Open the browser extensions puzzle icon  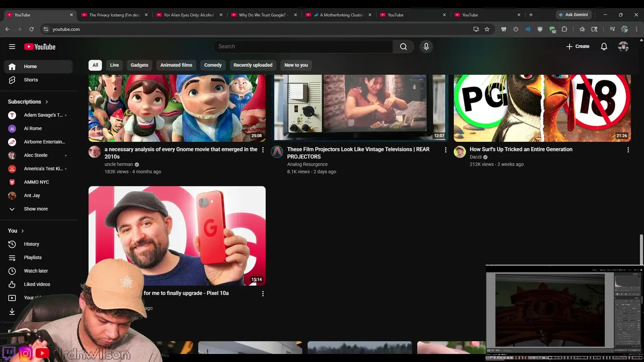click(x=564, y=29)
